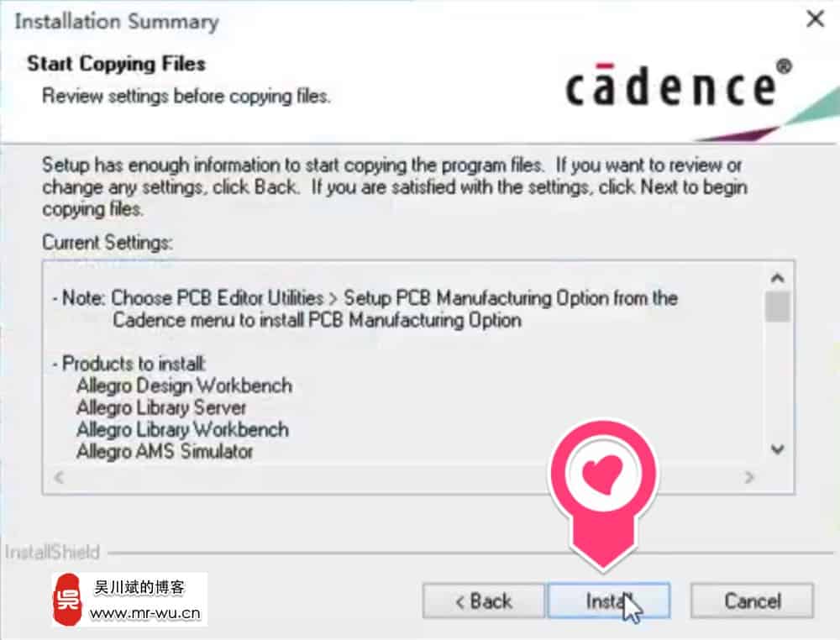Click the settings list scroll-up arrow
Viewport: 840px width, 640px height.
(x=777, y=278)
